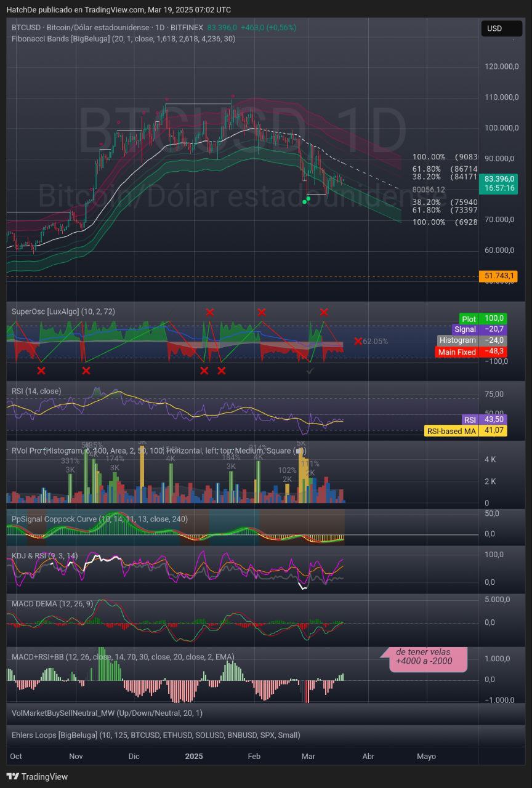Click the pink note callout on chart
The width and height of the screenshot is (532, 788).
424,657
